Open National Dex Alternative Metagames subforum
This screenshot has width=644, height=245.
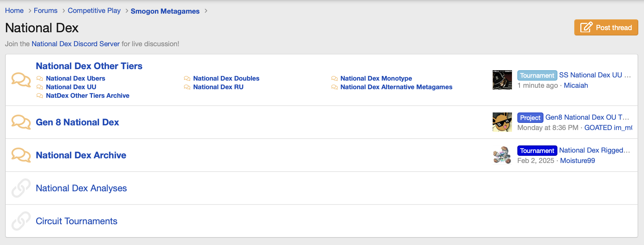[x=396, y=87]
